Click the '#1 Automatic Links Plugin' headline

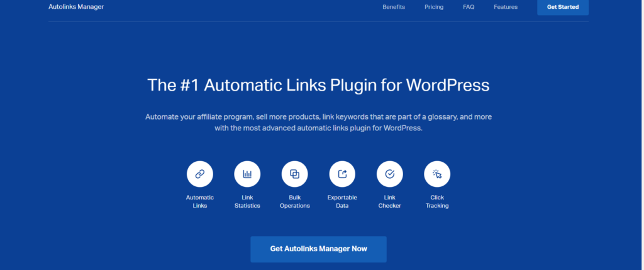pos(318,85)
